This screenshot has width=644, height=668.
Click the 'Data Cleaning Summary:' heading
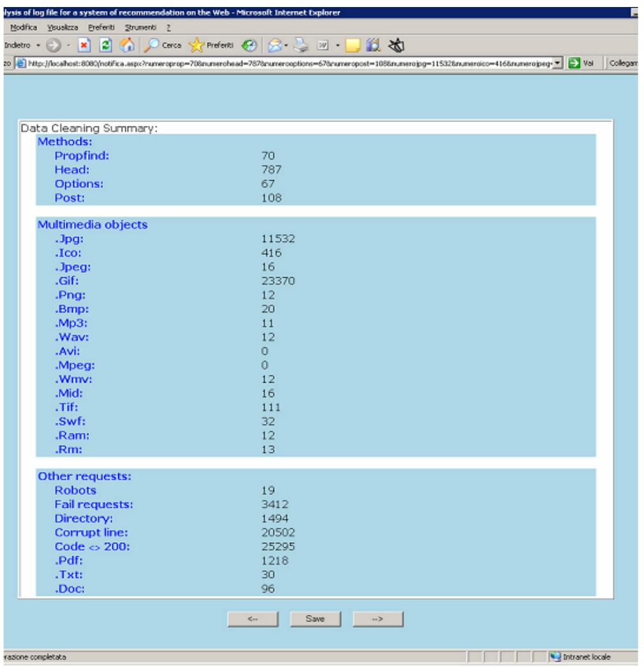point(89,128)
